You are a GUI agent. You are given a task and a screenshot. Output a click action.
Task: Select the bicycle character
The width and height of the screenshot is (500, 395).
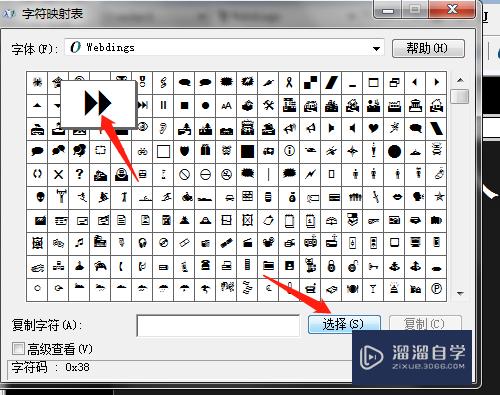click(143, 152)
